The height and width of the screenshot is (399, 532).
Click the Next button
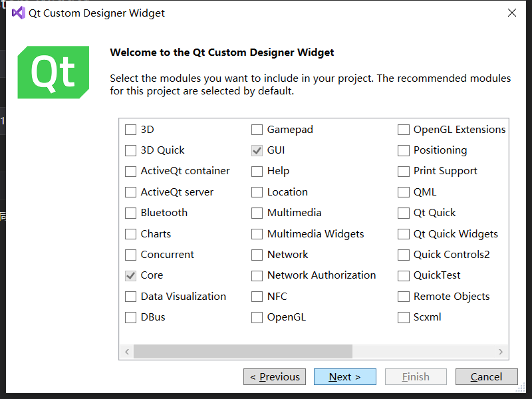coord(344,376)
